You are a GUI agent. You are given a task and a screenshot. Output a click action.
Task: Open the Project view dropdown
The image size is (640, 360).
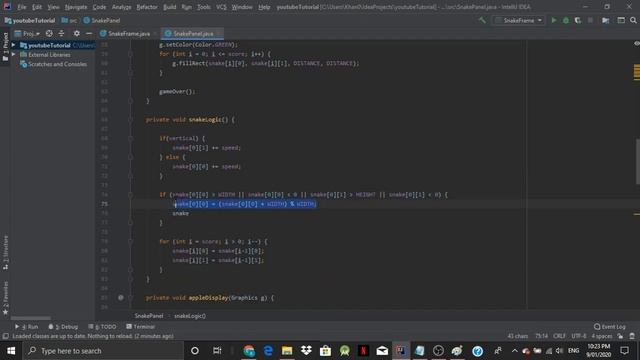pos(27,33)
